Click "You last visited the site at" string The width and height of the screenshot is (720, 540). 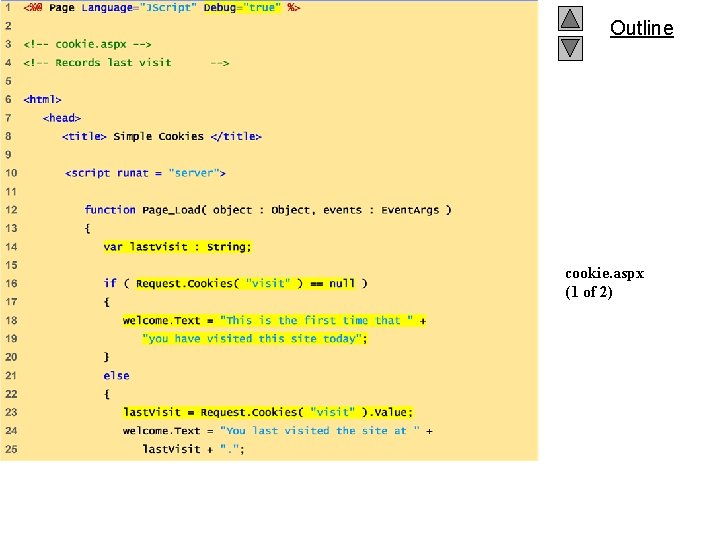pyautogui.click(x=320, y=431)
